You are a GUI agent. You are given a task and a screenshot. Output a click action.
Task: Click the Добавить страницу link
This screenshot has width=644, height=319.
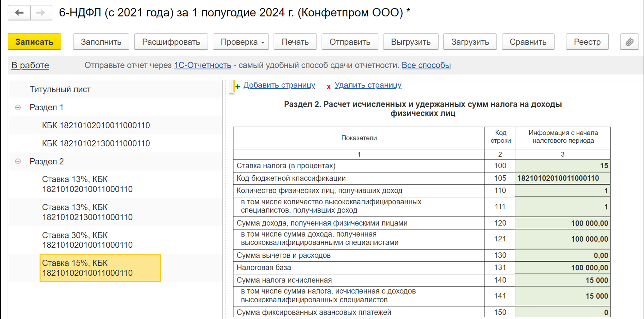[x=279, y=85]
